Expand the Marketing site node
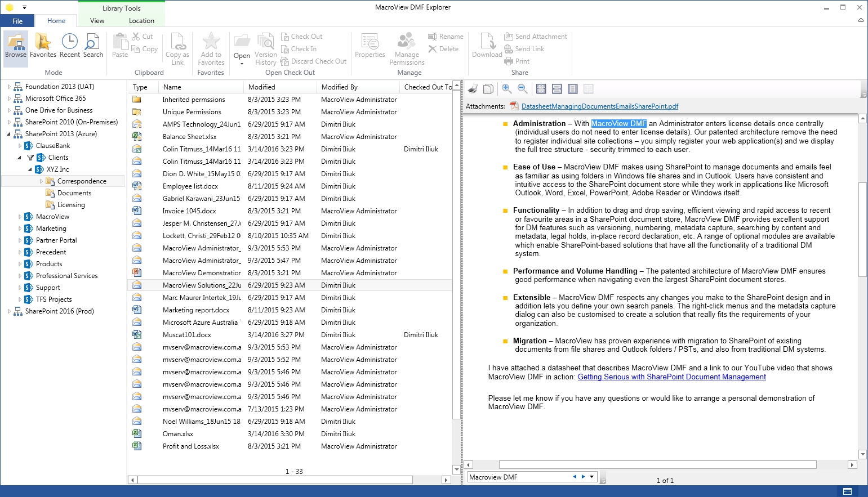Viewport: 868px width, 497px height. pyautogui.click(x=20, y=229)
